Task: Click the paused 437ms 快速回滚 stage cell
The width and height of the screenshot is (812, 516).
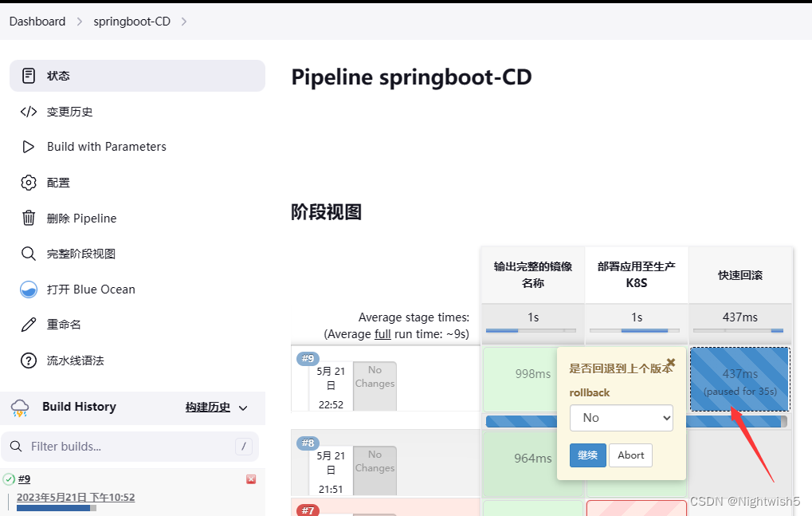Action: click(x=740, y=380)
